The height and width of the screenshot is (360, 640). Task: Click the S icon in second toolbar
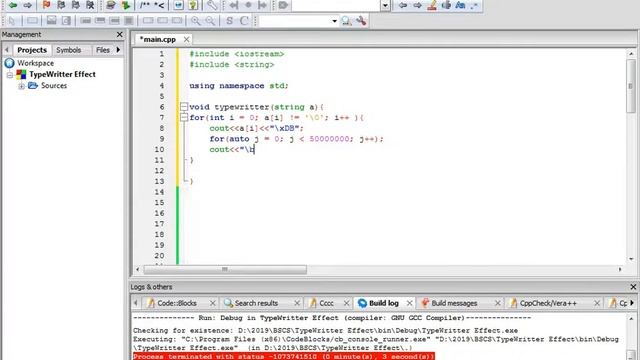(229, 20)
